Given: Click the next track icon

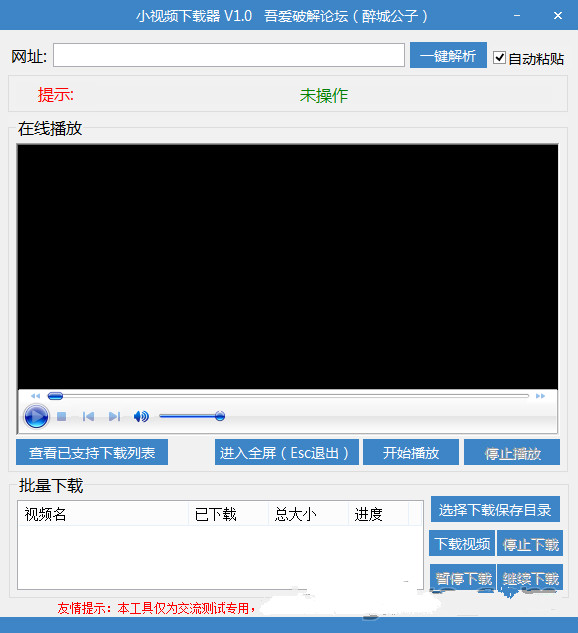Looking at the screenshot, I should [114, 416].
